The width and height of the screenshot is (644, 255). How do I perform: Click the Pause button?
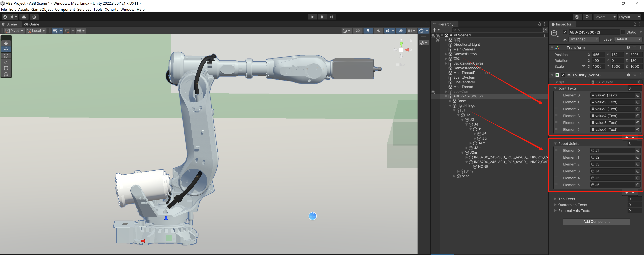[322, 17]
